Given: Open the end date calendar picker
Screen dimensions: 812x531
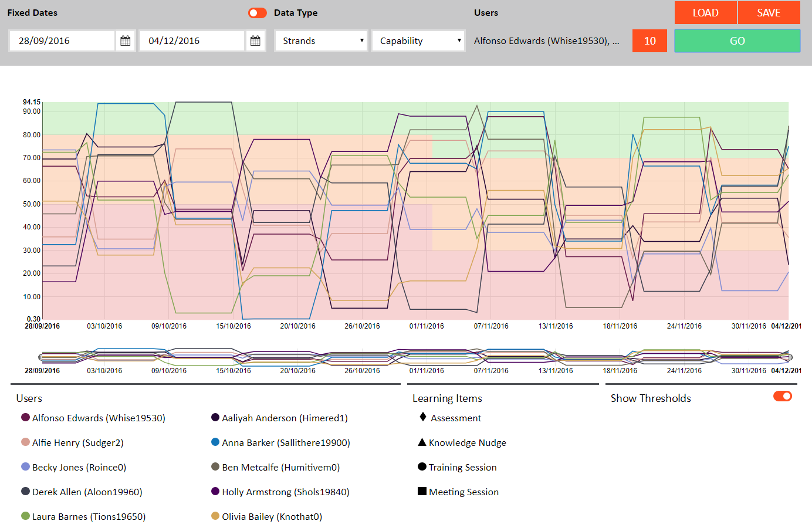Looking at the screenshot, I should coord(255,41).
